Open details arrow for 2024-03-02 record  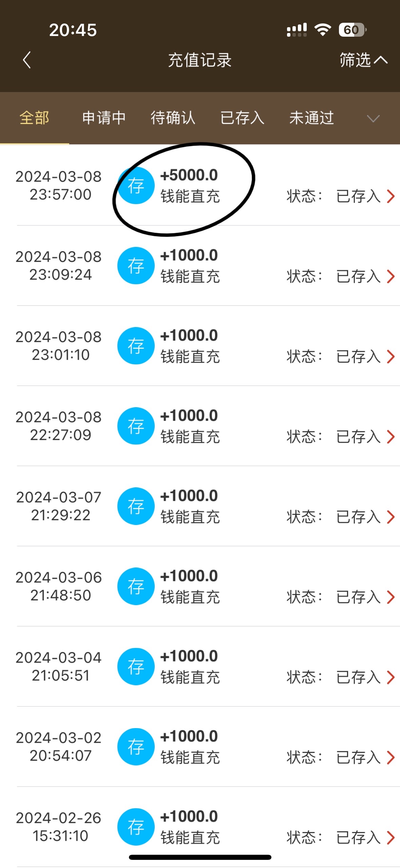click(x=391, y=757)
